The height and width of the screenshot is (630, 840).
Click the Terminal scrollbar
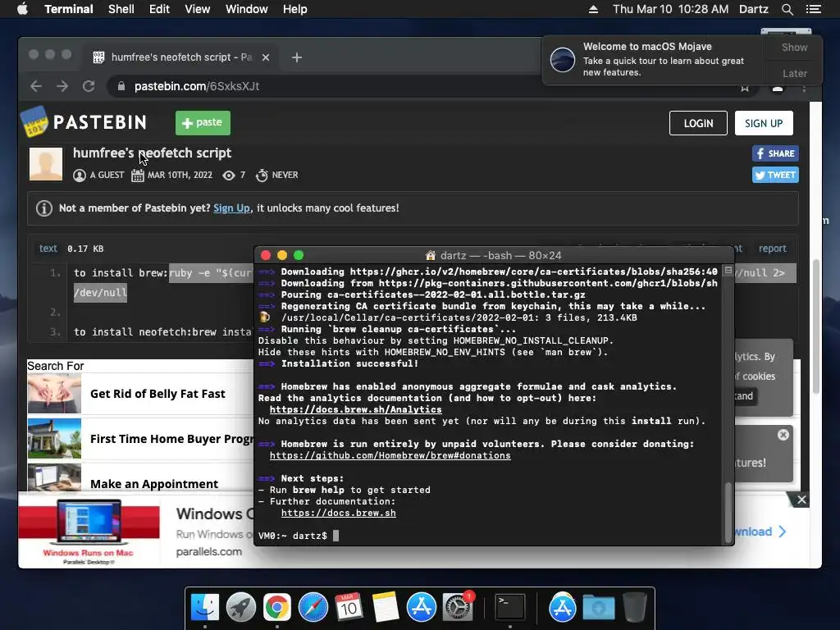point(728,512)
